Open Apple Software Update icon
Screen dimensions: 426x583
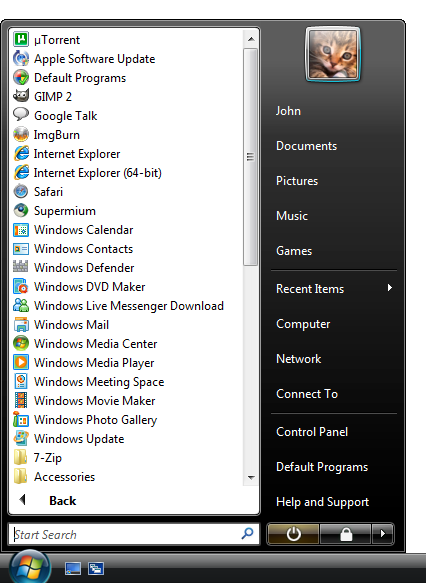tap(21, 58)
